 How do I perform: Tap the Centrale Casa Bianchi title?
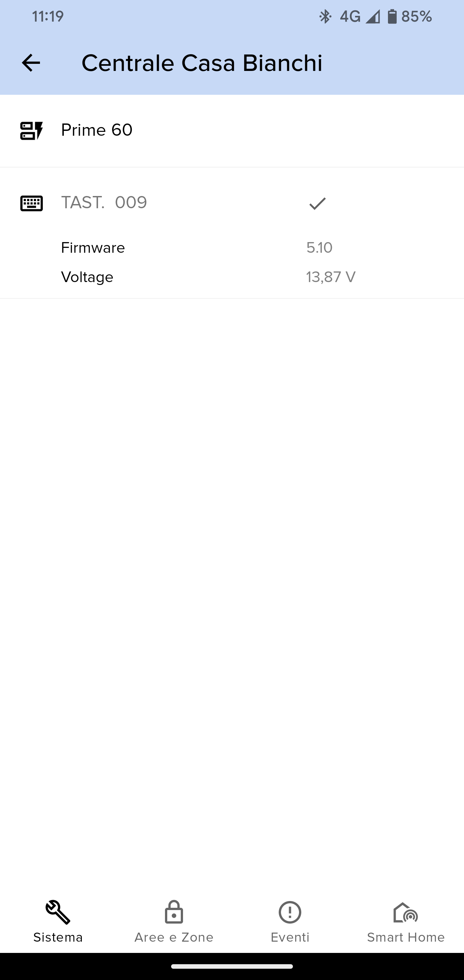202,63
